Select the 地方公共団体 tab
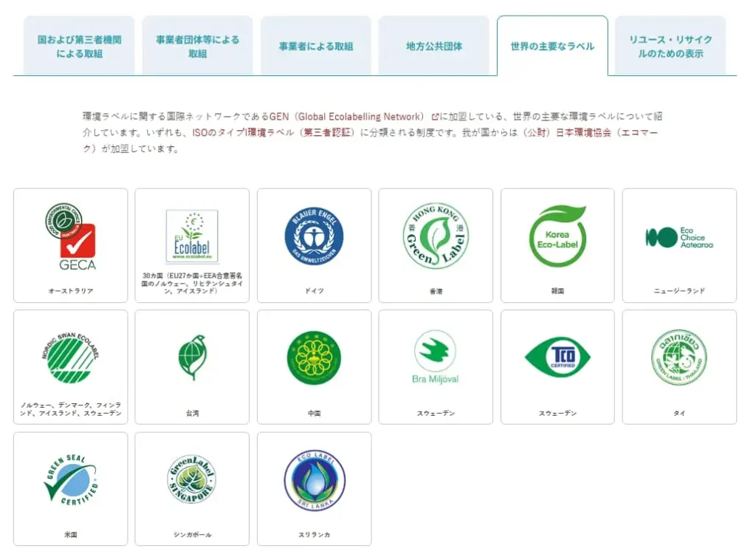Viewport: 756px width, 557px height. click(434, 46)
